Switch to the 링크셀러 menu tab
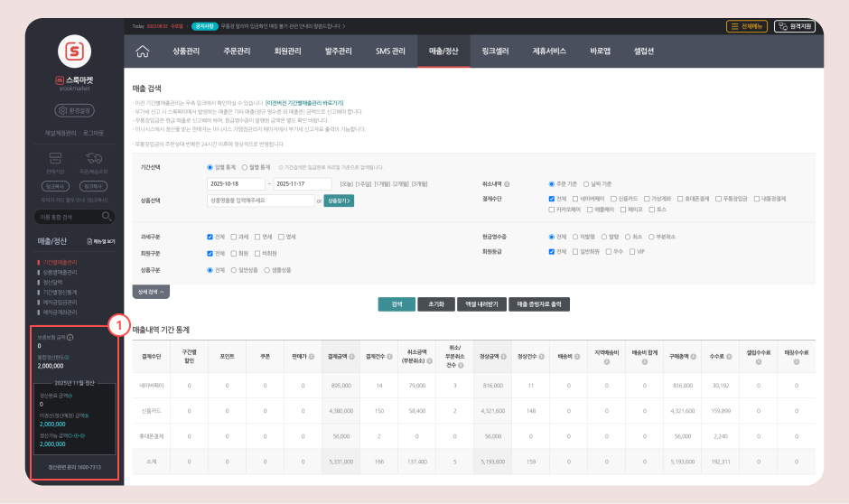 [x=495, y=51]
